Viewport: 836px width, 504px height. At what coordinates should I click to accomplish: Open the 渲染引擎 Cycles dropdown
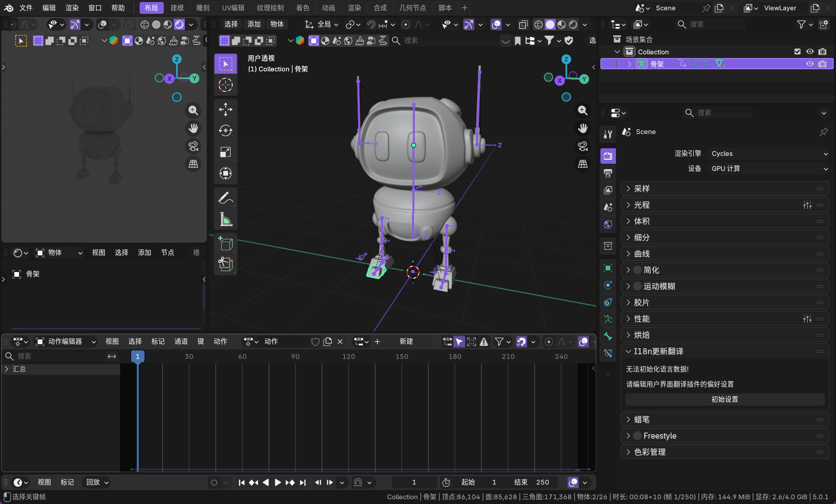tap(769, 153)
